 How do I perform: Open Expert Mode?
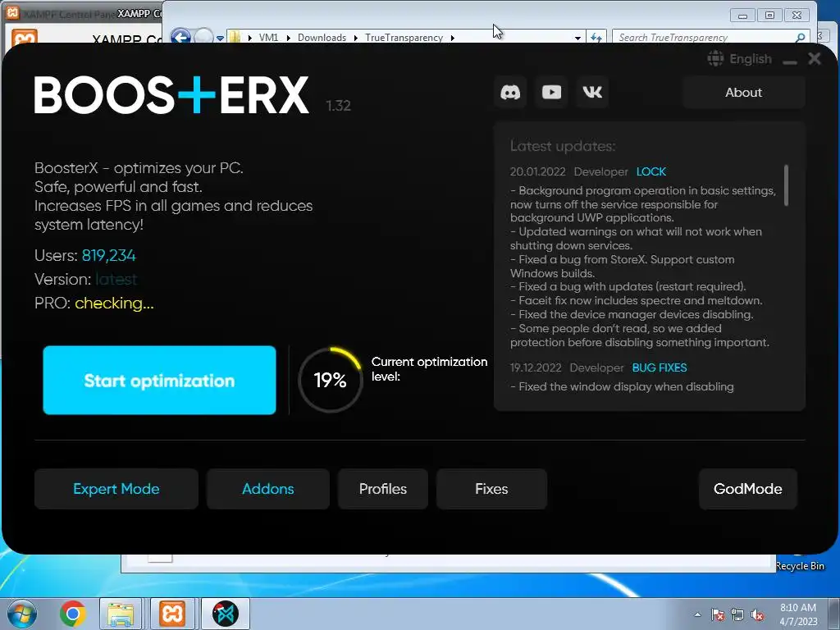(x=116, y=489)
